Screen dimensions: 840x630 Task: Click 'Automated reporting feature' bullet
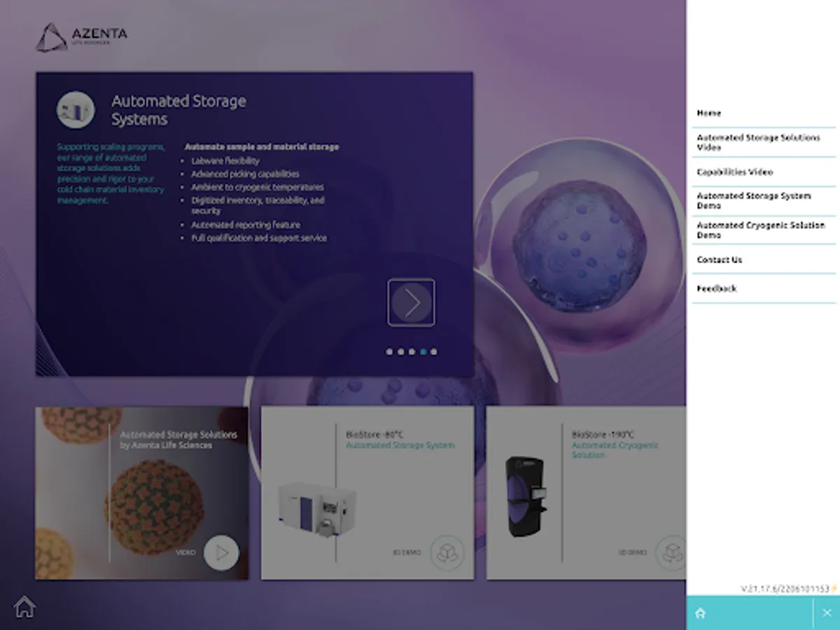click(x=246, y=225)
